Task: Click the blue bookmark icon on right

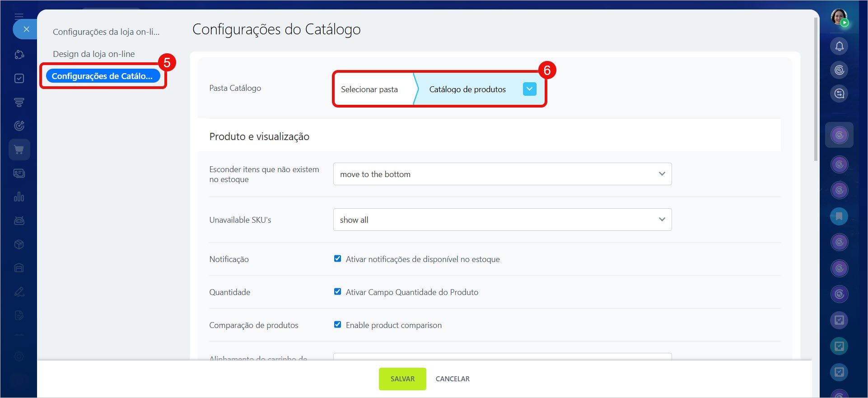Action: click(x=839, y=216)
